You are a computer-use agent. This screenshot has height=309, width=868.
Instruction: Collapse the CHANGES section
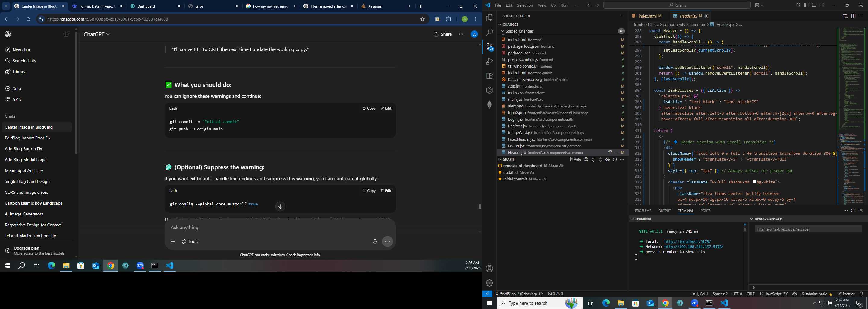500,25
